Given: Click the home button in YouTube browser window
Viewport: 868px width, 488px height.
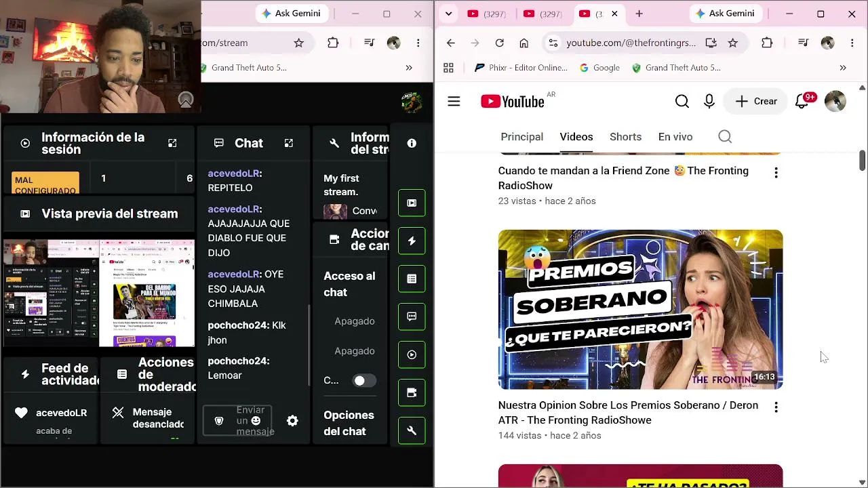Looking at the screenshot, I should click(x=524, y=43).
